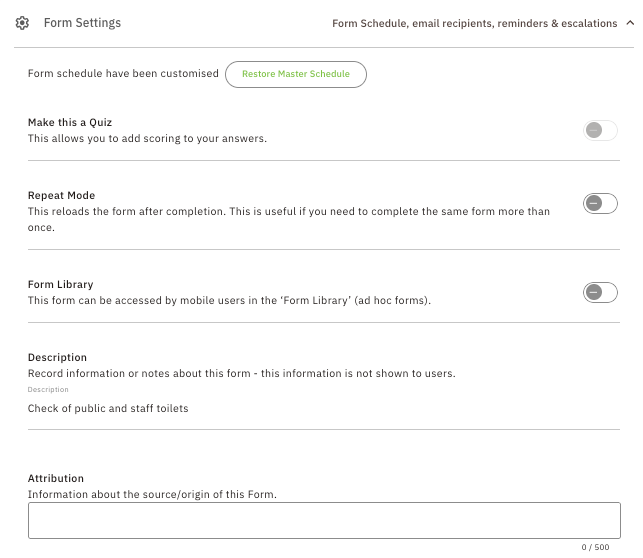Turn on the Form Library switch
The height and width of the screenshot is (558, 643).
600,292
